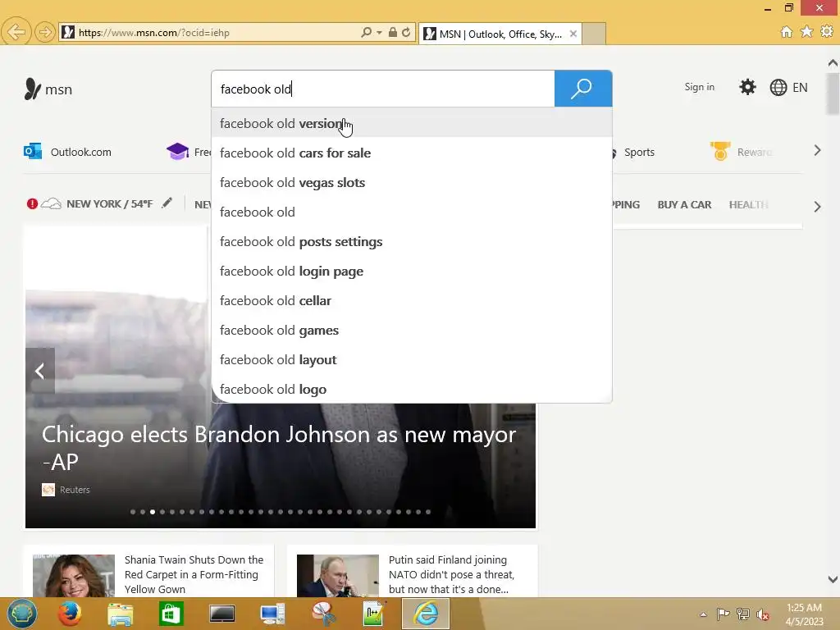Open Favorites star icon
840x630 pixels.
(x=806, y=32)
